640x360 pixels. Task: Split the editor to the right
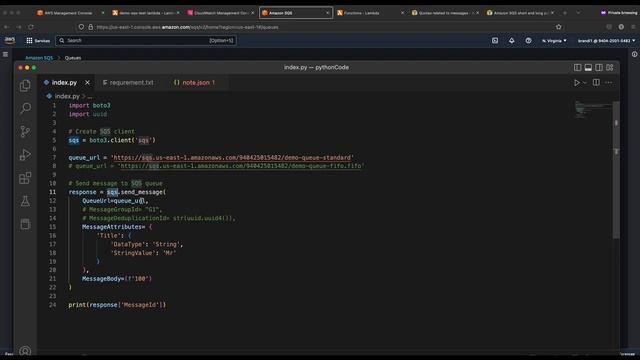[x=596, y=82]
